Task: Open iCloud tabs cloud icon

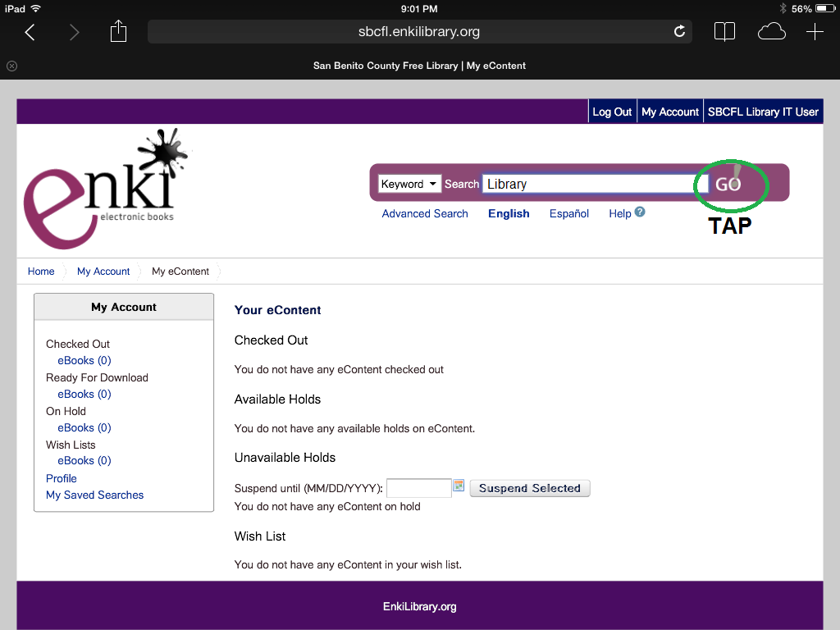Action: [x=771, y=32]
